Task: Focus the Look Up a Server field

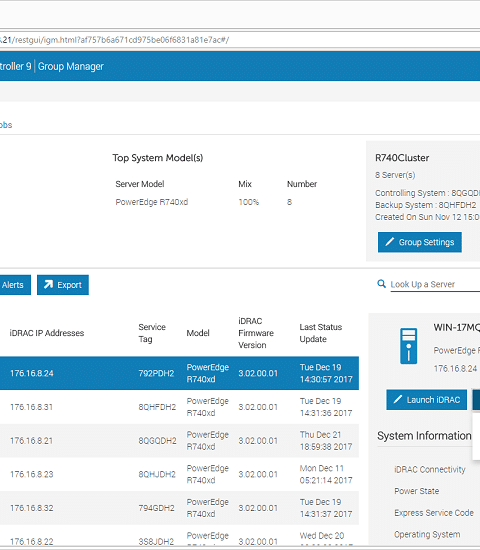Action: pyautogui.click(x=435, y=284)
